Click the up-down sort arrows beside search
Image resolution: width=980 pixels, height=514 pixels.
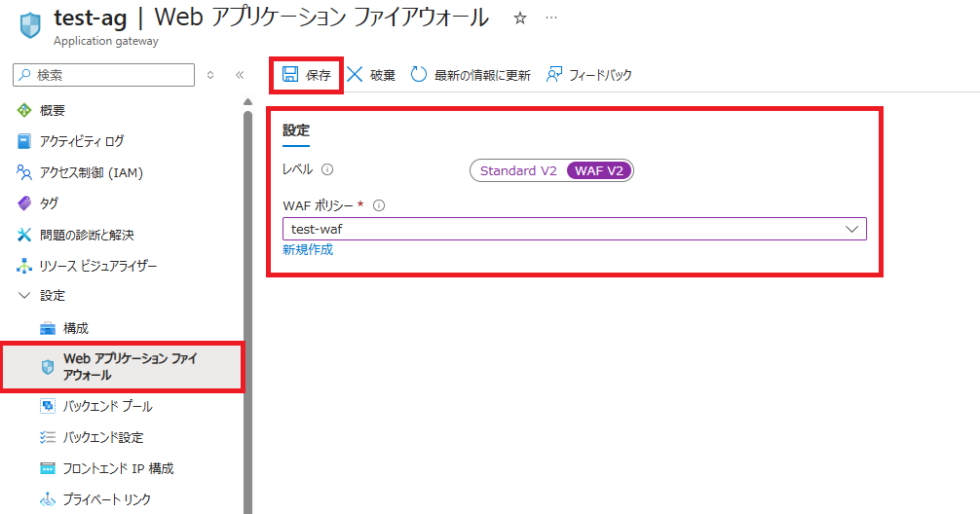210,75
